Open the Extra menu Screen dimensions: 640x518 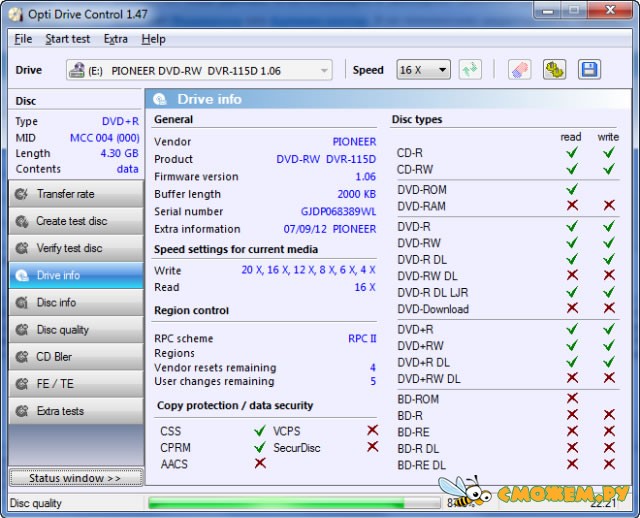pyautogui.click(x=116, y=39)
